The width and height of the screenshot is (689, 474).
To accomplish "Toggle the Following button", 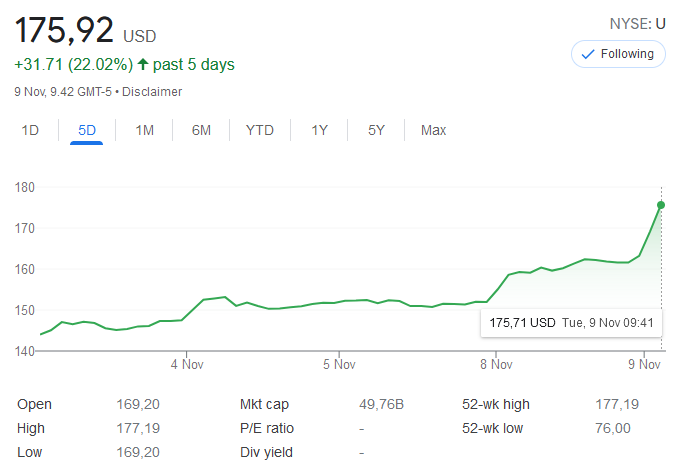I will coord(617,54).
